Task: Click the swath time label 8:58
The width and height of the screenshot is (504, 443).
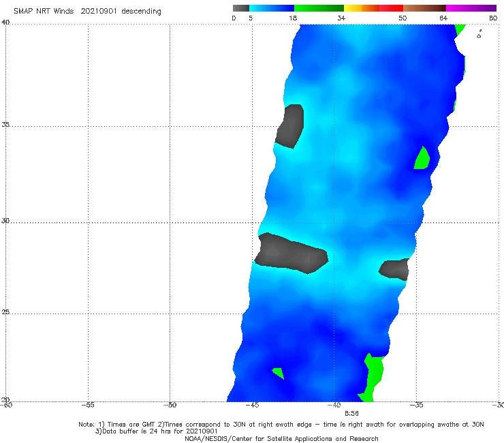Action: pyautogui.click(x=351, y=413)
